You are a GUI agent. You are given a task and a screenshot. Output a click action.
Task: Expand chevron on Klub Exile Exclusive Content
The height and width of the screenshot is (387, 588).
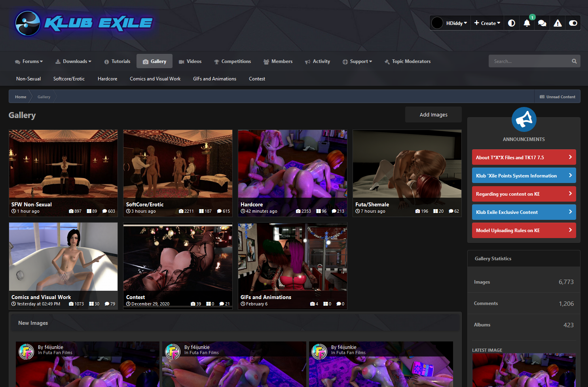pos(570,212)
